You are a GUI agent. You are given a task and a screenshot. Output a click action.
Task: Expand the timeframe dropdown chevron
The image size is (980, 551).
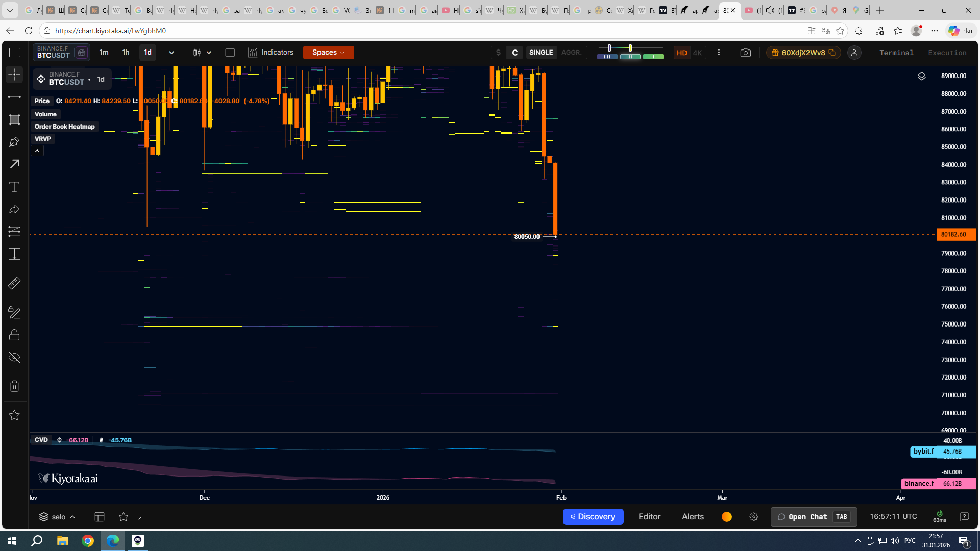pyautogui.click(x=171, y=53)
